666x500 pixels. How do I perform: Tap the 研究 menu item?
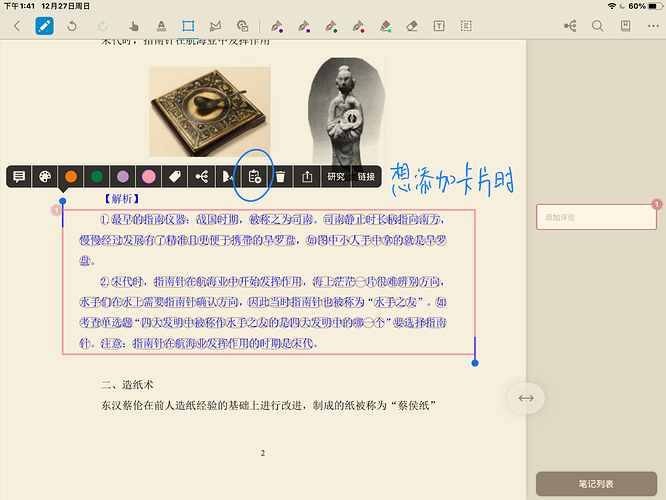[336, 176]
